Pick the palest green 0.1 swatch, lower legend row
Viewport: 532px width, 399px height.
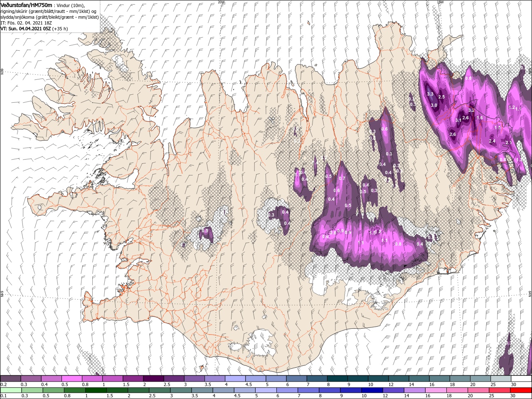[10, 390]
